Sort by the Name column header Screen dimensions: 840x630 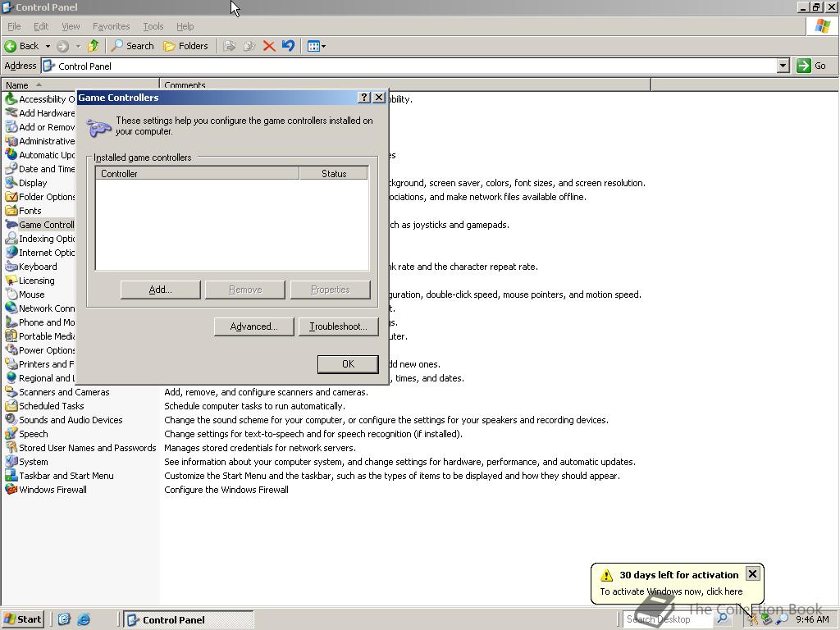point(80,84)
